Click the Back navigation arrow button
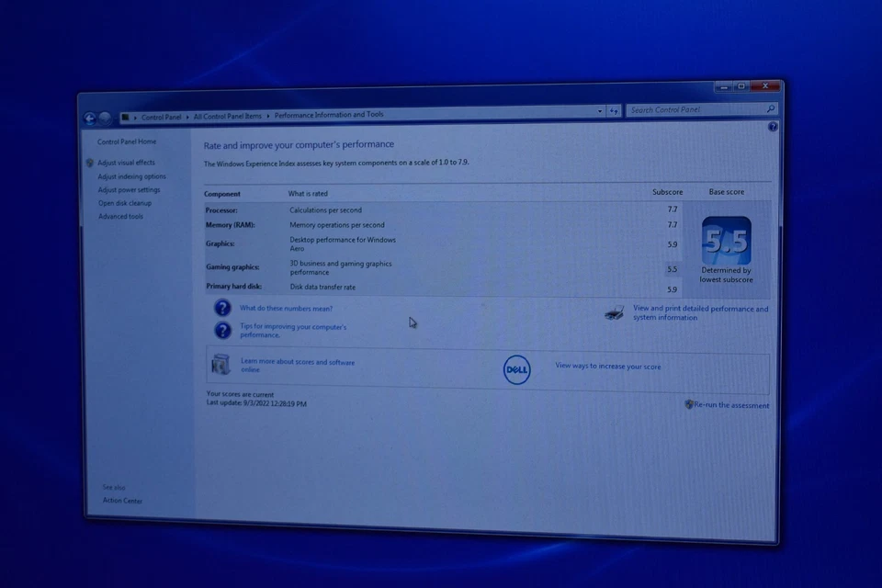 (x=90, y=118)
